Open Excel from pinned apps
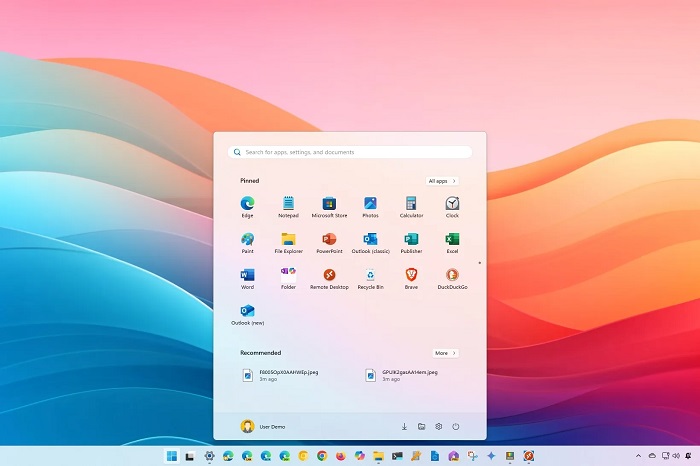This screenshot has width=700, height=466. [x=452, y=243]
